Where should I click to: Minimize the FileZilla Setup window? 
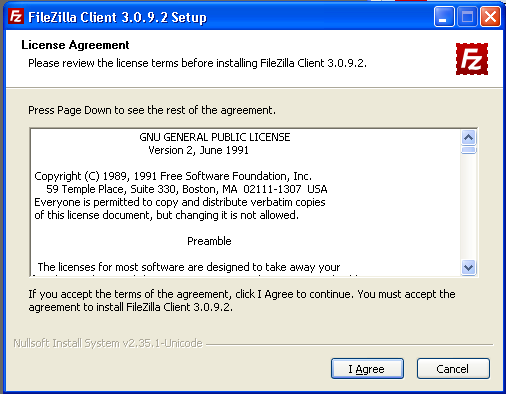tap(444, 16)
